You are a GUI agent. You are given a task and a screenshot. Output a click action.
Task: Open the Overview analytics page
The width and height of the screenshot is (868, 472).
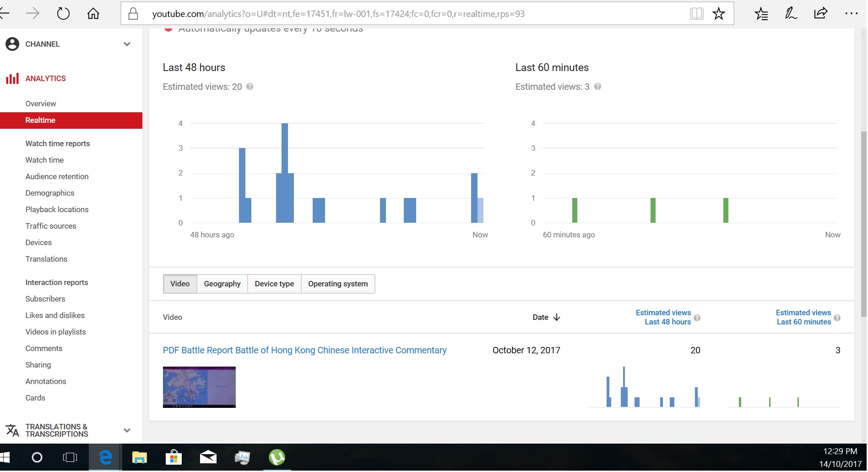[x=41, y=104]
